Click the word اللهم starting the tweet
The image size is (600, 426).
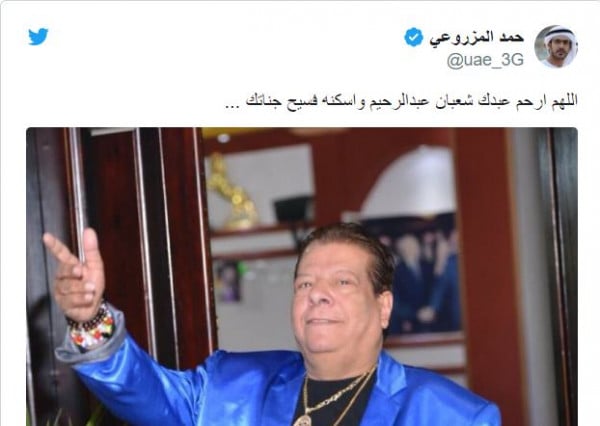tap(565, 102)
